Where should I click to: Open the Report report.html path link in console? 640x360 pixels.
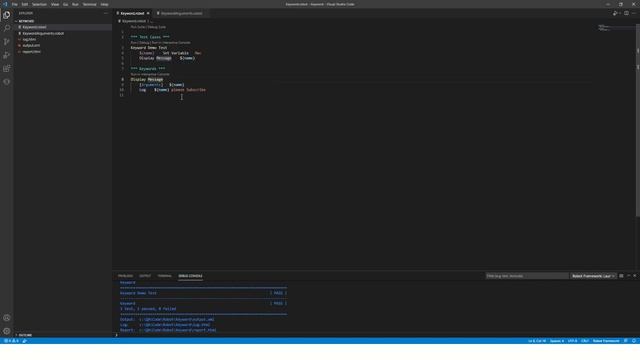coord(178,330)
